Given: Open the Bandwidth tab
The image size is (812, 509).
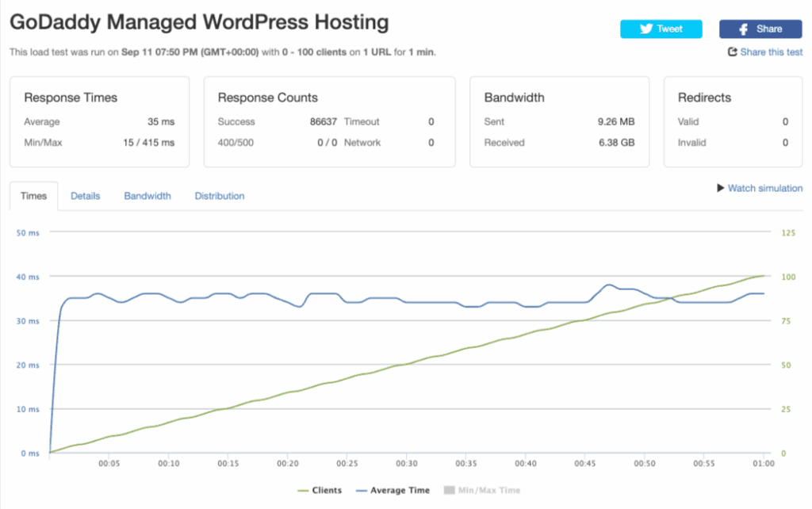Looking at the screenshot, I should pyautogui.click(x=147, y=196).
